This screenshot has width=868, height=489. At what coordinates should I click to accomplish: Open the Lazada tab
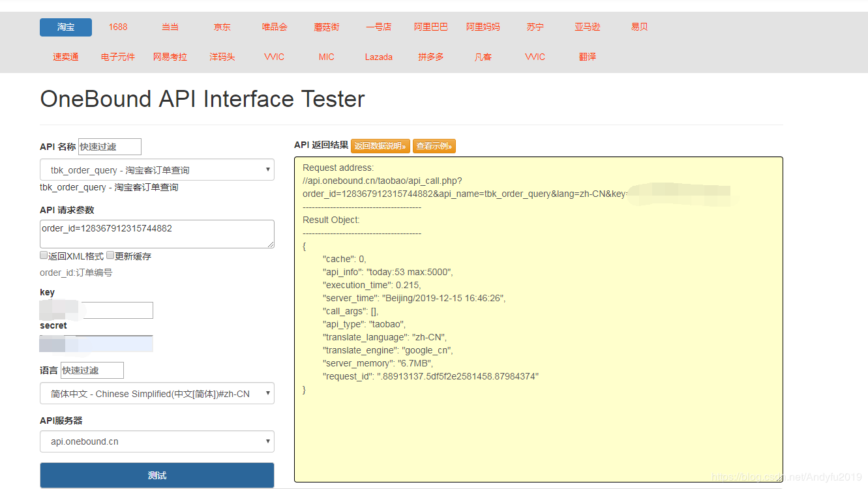pos(379,57)
